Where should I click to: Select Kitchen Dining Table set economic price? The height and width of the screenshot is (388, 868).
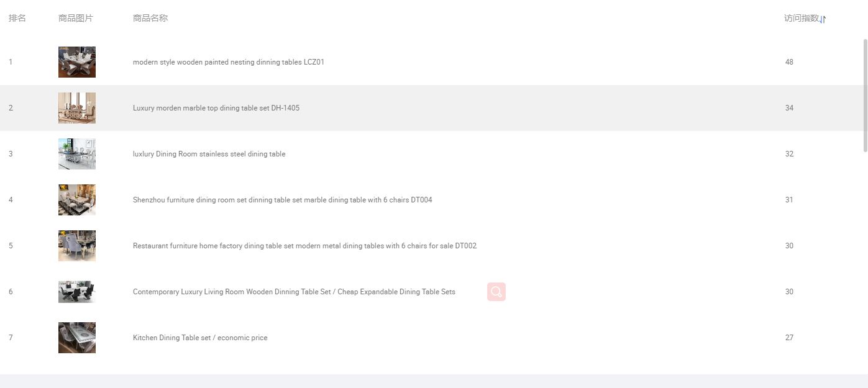[x=200, y=338]
